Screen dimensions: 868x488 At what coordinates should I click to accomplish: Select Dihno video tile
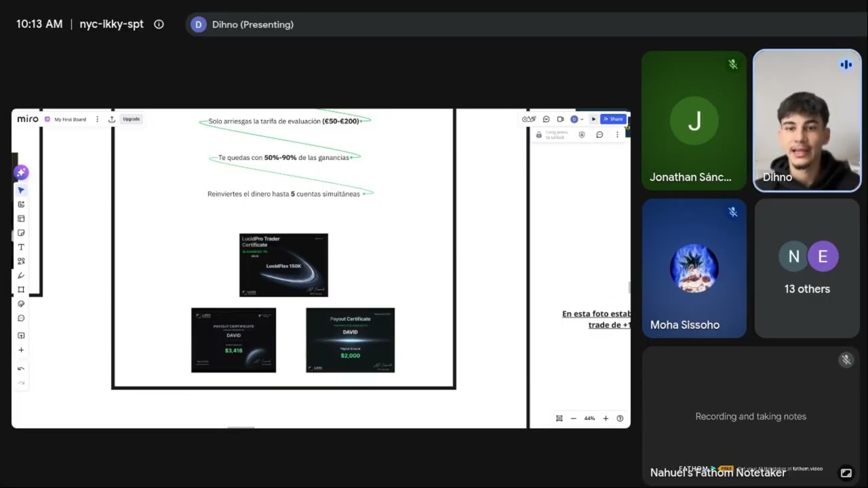pos(807,121)
